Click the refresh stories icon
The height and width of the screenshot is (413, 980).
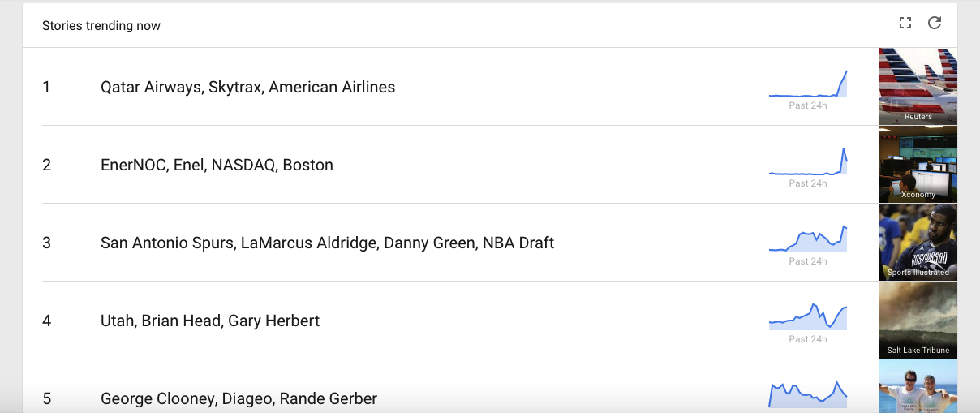[x=935, y=23]
